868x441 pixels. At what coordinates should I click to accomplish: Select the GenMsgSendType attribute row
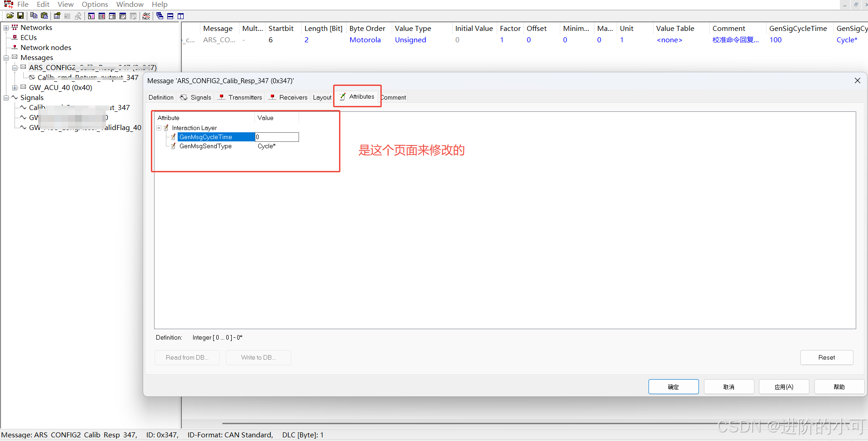click(x=205, y=146)
